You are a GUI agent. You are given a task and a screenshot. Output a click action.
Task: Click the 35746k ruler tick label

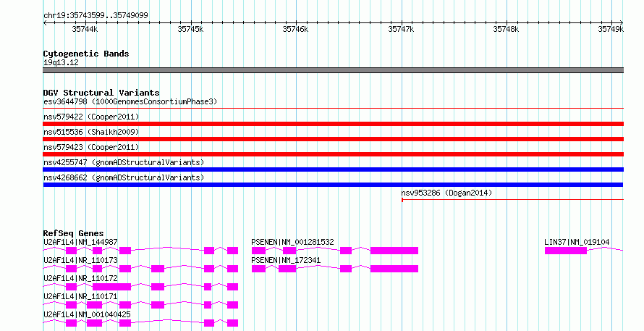pyautogui.click(x=295, y=29)
